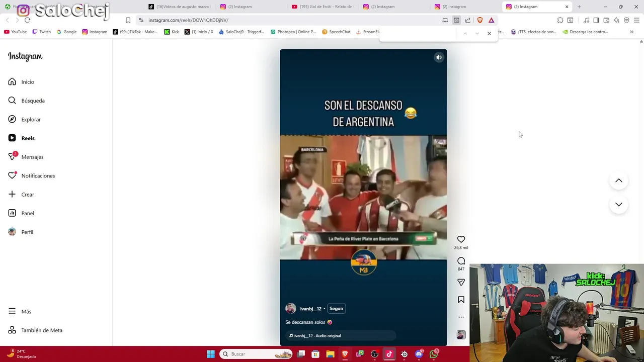The image size is (644, 362).
Task: Share the reel with paper-plane icon
Action: click(x=461, y=283)
